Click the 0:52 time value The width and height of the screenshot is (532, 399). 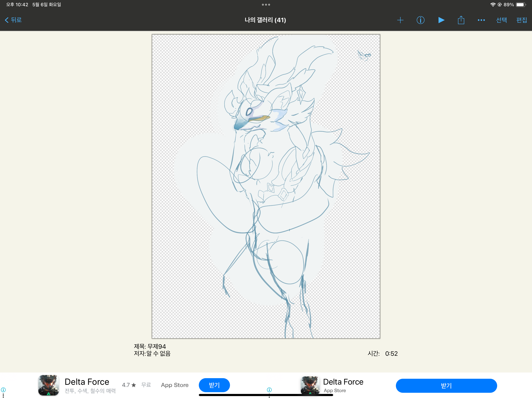point(391,354)
